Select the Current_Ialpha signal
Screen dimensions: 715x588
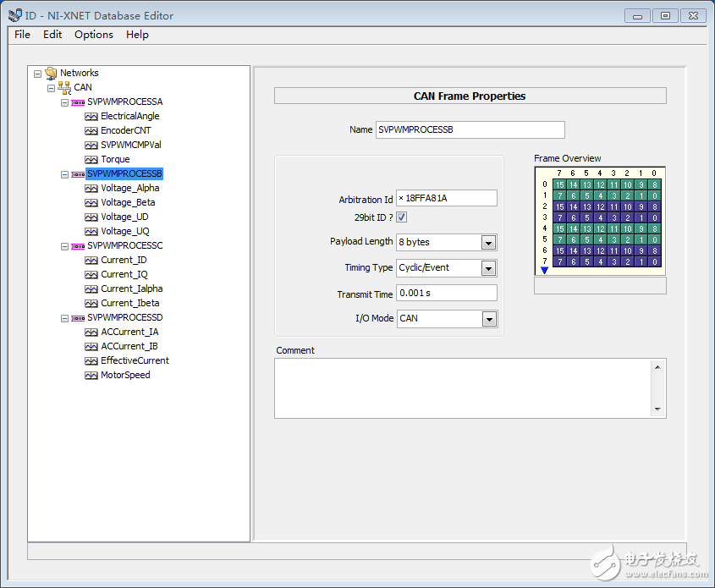tap(132, 289)
